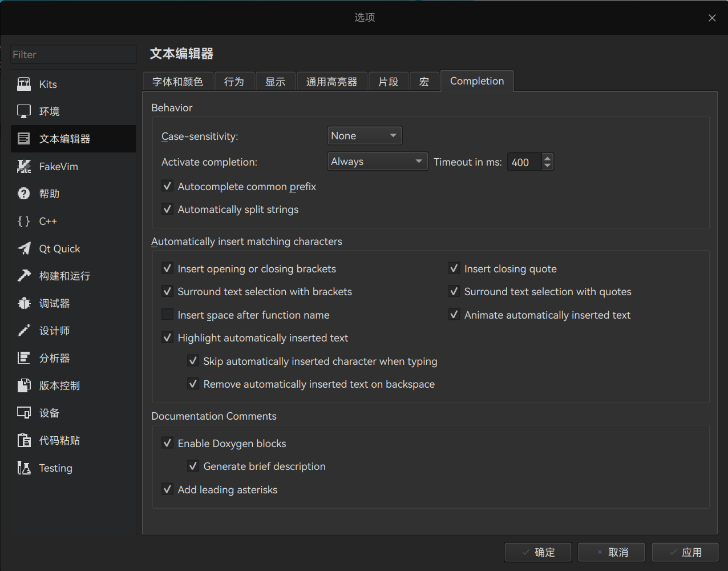Screen dimensions: 728x571
Task: Uncheck Highlight automatically inserted text
Action: pos(167,337)
